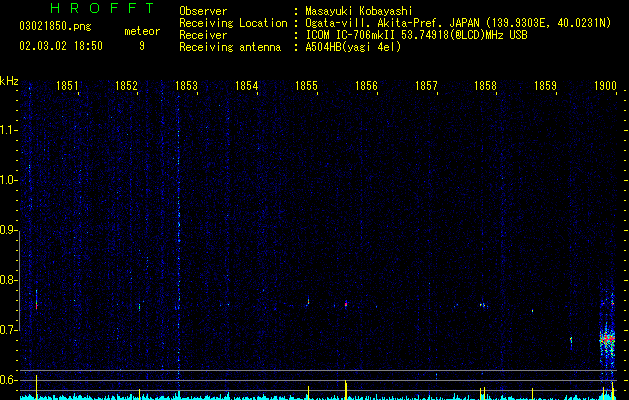
Task: Click the 1855 time axis label
Action: point(306,86)
